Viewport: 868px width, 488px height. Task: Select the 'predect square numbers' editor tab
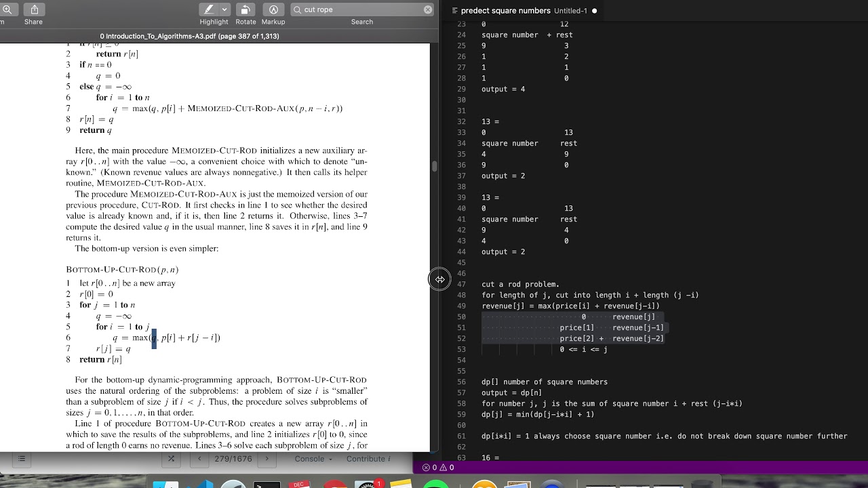click(506, 11)
